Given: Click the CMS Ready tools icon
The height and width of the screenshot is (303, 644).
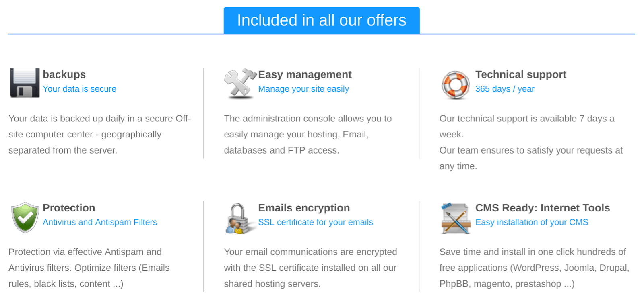Looking at the screenshot, I should 456,218.
